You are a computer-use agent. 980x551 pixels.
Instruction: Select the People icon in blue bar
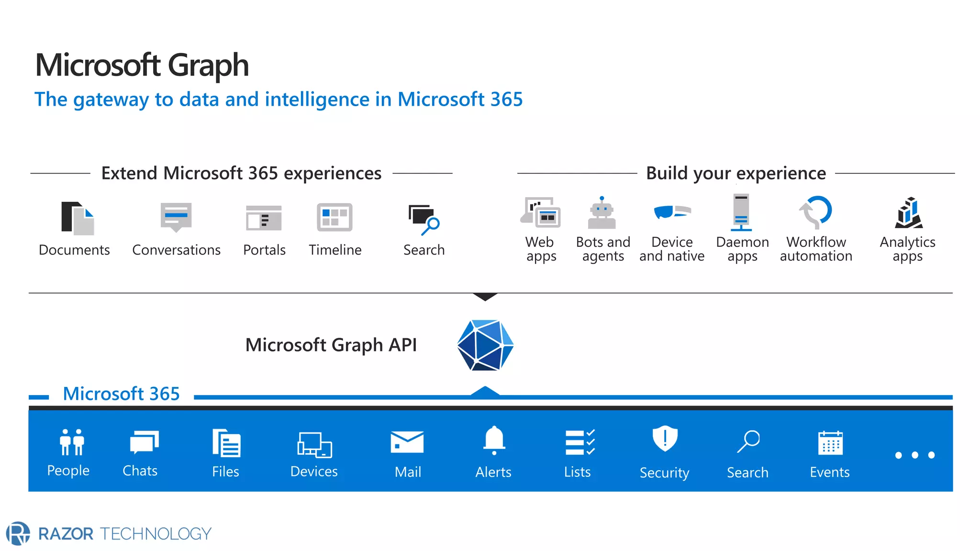72,441
